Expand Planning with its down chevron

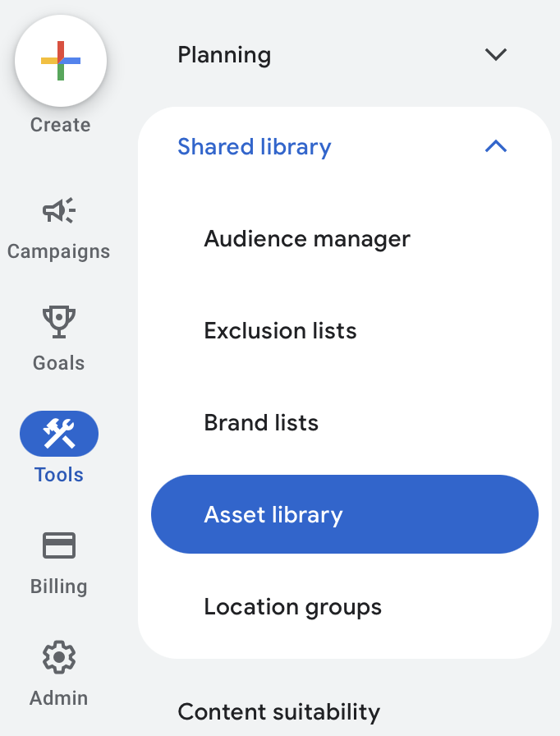tap(496, 54)
